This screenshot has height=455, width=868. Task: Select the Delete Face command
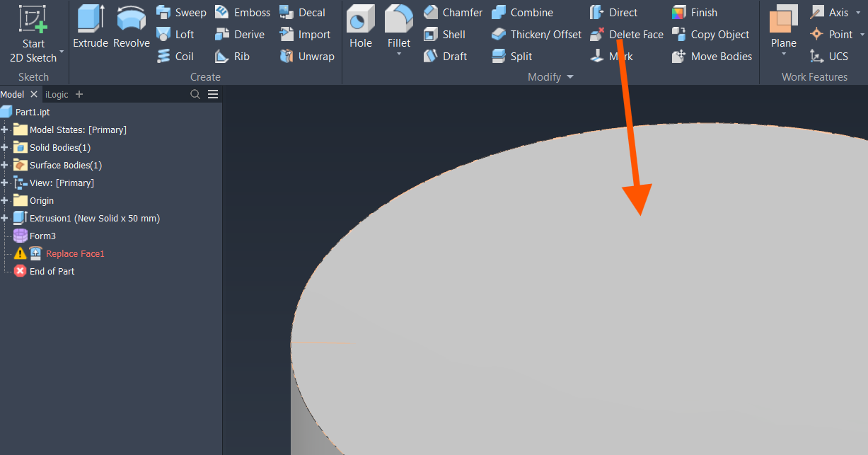tap(633, 34)
